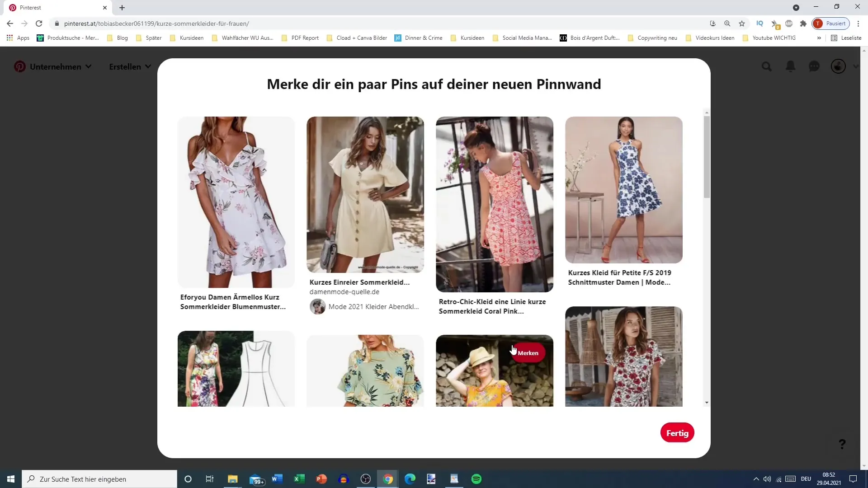Open Microsoft Edge from the taskbar
The image size is (868, 488).
[410, 479]
